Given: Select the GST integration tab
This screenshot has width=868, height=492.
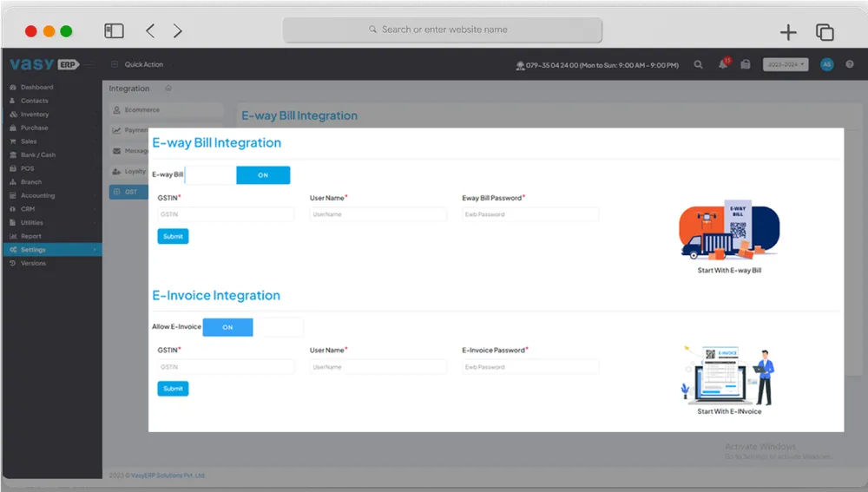Looking at the screenshot, I should pyautogui.click(x=129, y=192).
